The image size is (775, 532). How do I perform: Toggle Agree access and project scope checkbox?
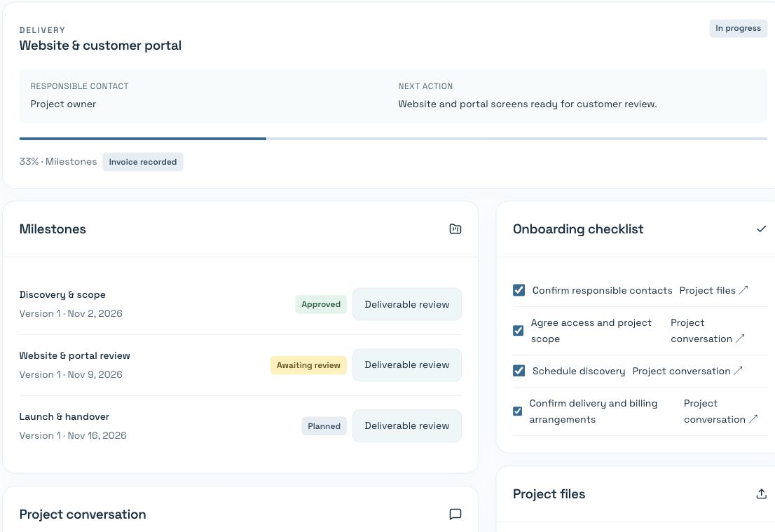(518, 330)
